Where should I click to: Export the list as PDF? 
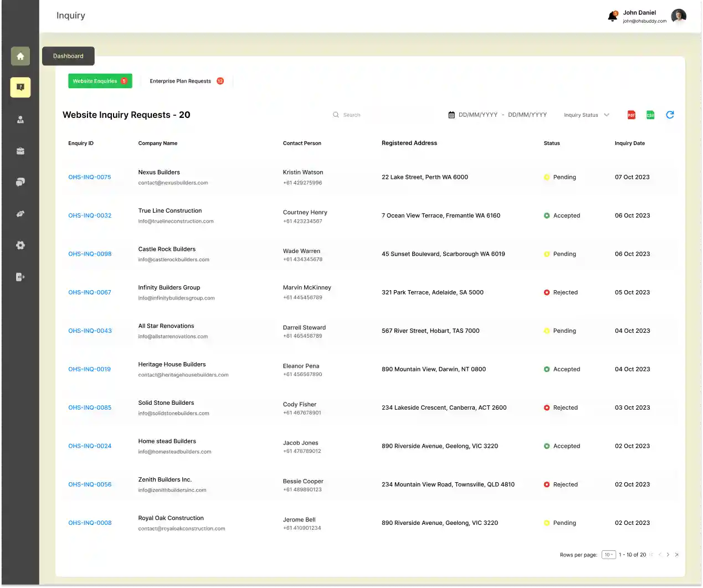(631, 115)
